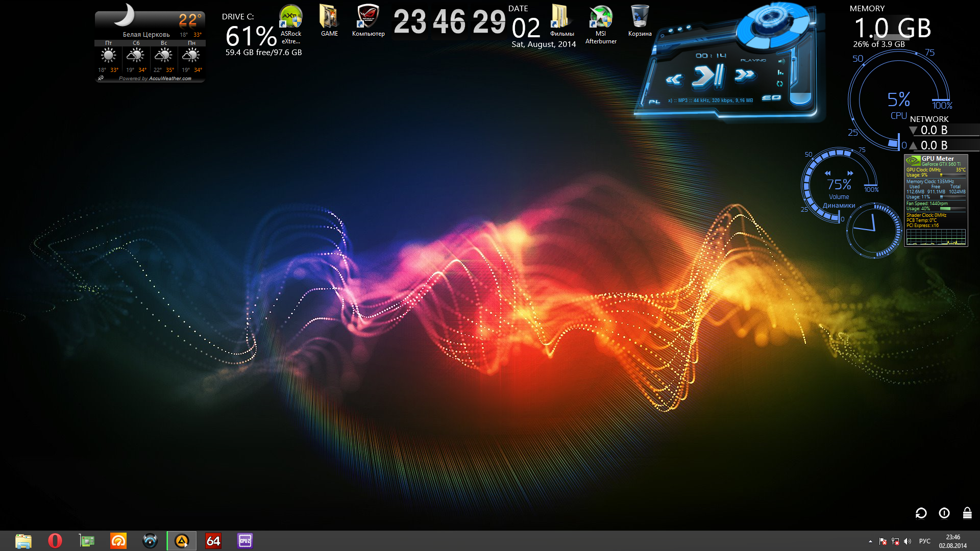Click the GPU Meter NVIDIA logo
980x551 pixels.
click(x=913, y=161)
